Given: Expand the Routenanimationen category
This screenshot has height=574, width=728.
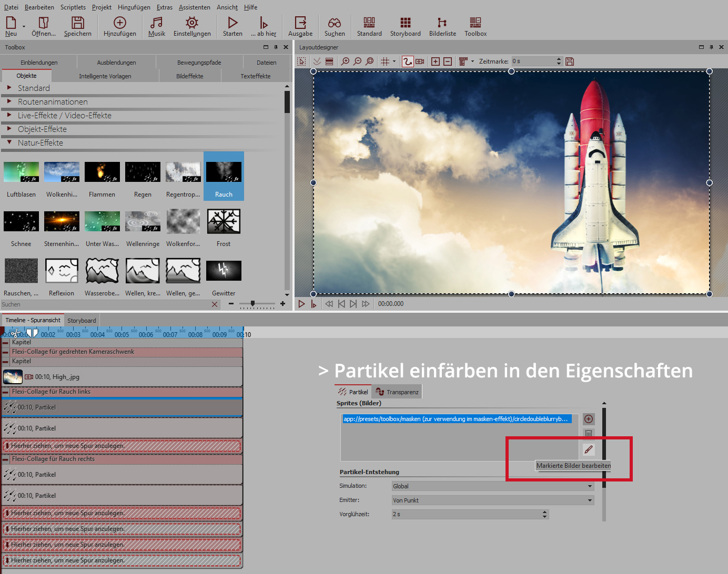Looking at the screenshot, I should pyautogui.click(x=9, y=101).
